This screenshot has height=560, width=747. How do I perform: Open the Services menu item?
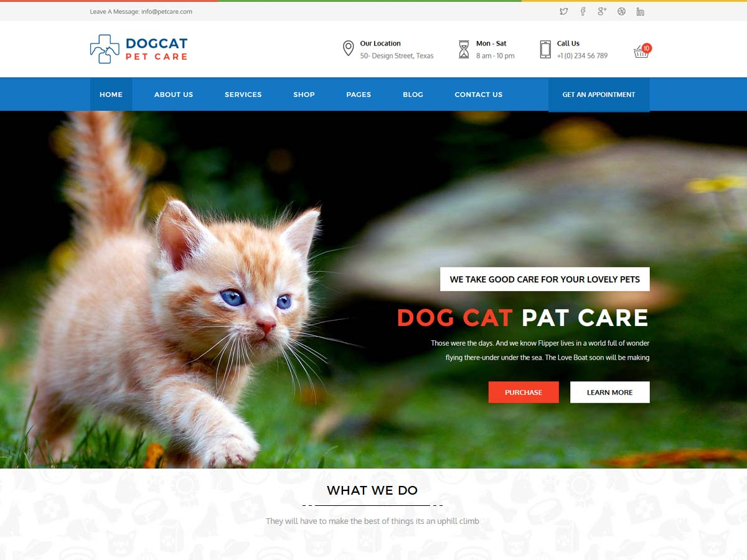click(243, 95)
